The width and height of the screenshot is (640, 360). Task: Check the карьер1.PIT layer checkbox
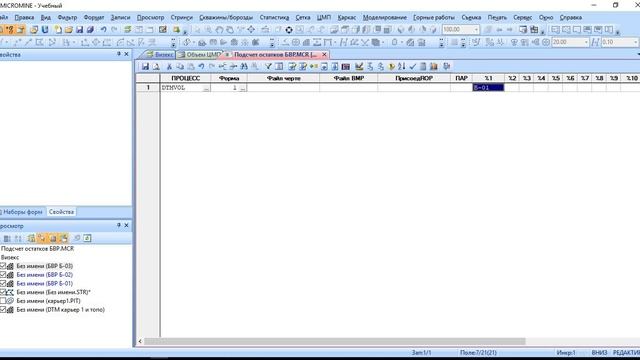pos(3,301)
